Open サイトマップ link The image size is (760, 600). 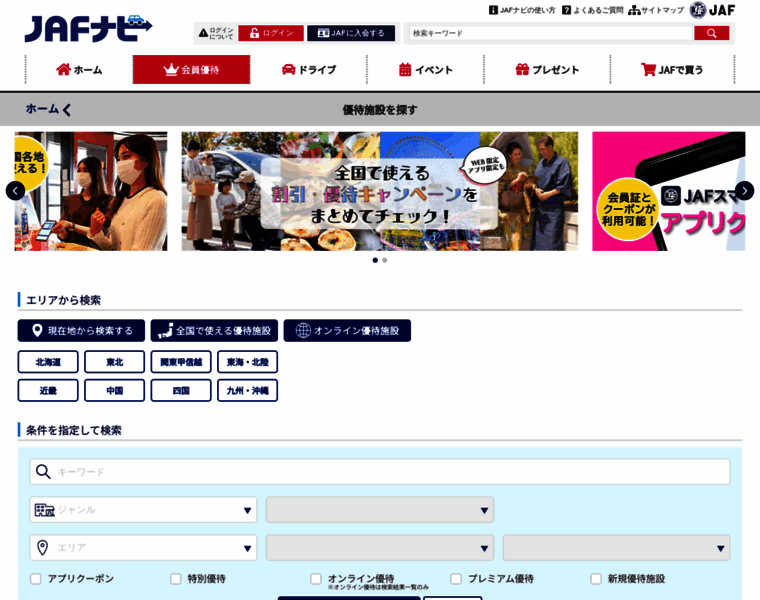[656, 10]
